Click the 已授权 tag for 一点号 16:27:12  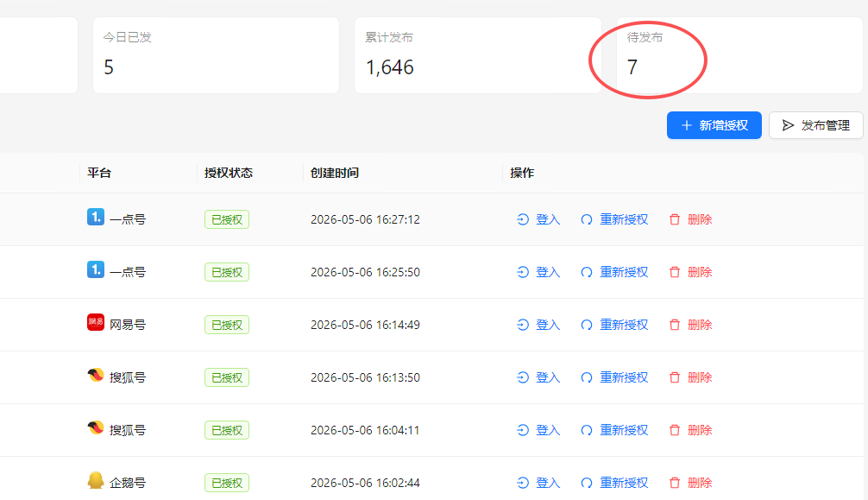[227, 219]
